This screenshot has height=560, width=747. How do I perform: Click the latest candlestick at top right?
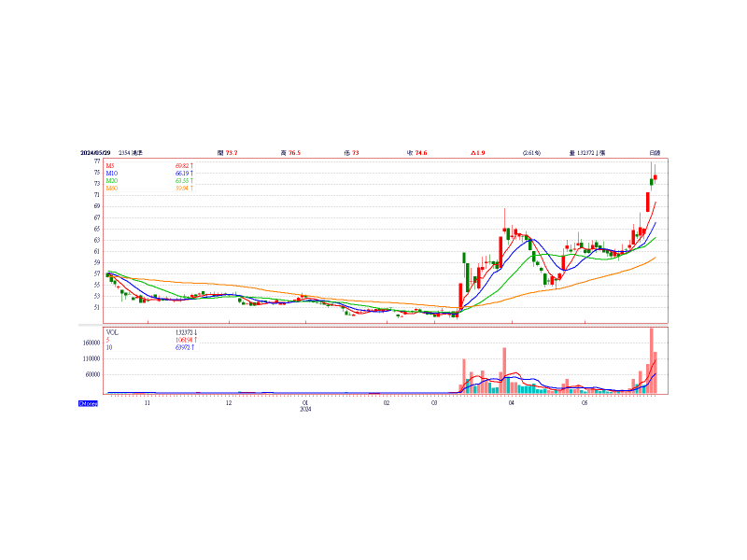point(655,176)
